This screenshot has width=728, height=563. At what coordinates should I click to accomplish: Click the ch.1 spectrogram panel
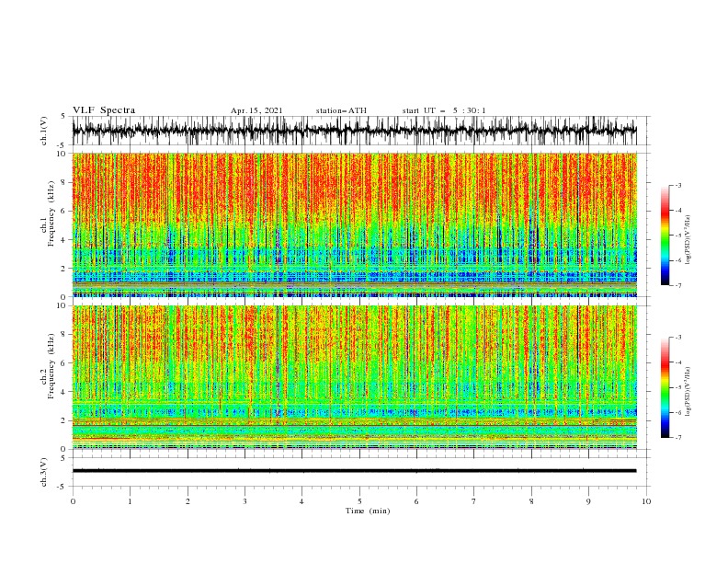(x=355, y=224)
